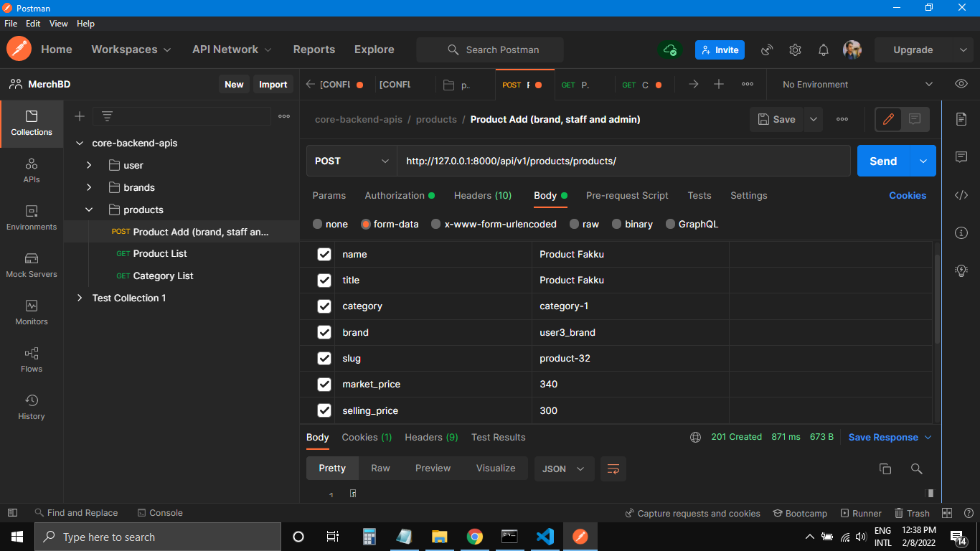980x551 pixels.
Task: Click the environment quick look eye icon
Action: coord(961,84)
